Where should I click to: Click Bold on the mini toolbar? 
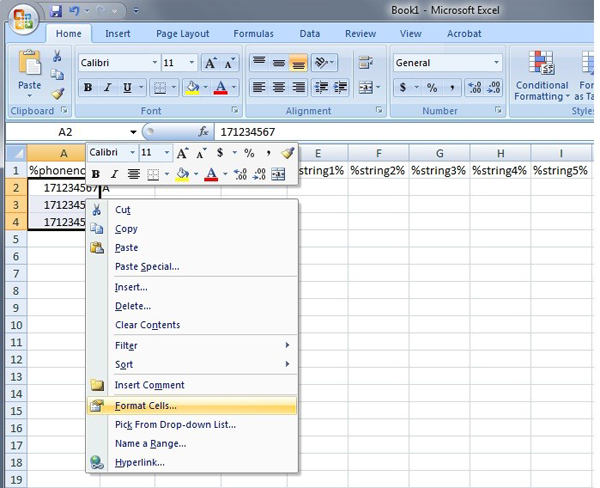(96, 175)
